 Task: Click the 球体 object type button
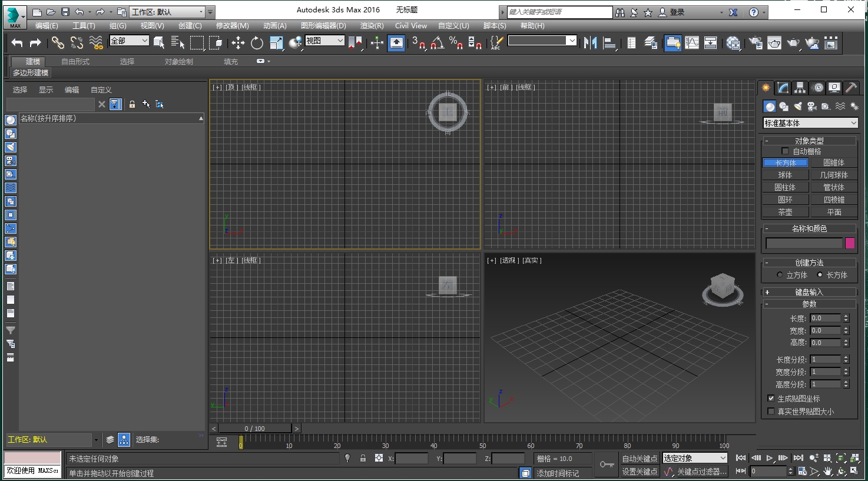click(785, 175)
